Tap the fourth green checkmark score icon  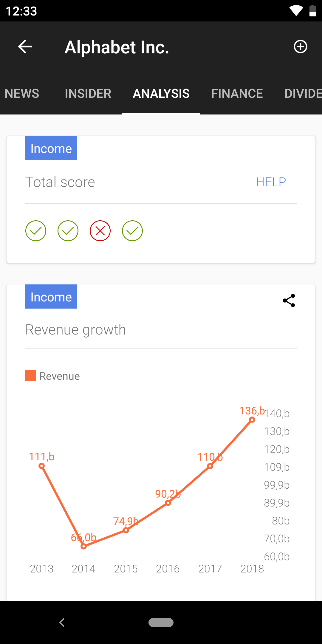click(132, 231)
